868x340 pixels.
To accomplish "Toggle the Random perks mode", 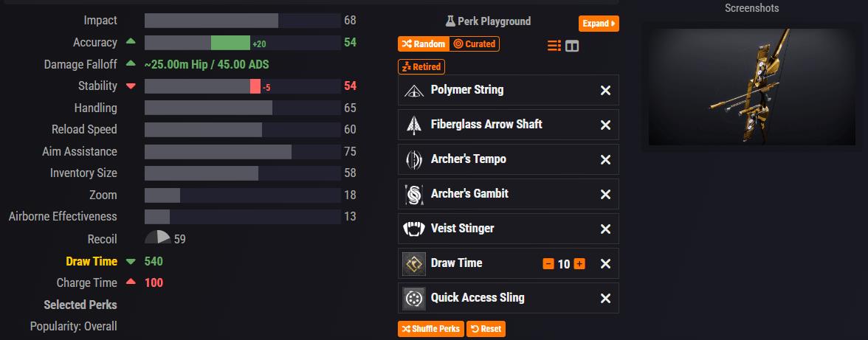I will [424, 44].
